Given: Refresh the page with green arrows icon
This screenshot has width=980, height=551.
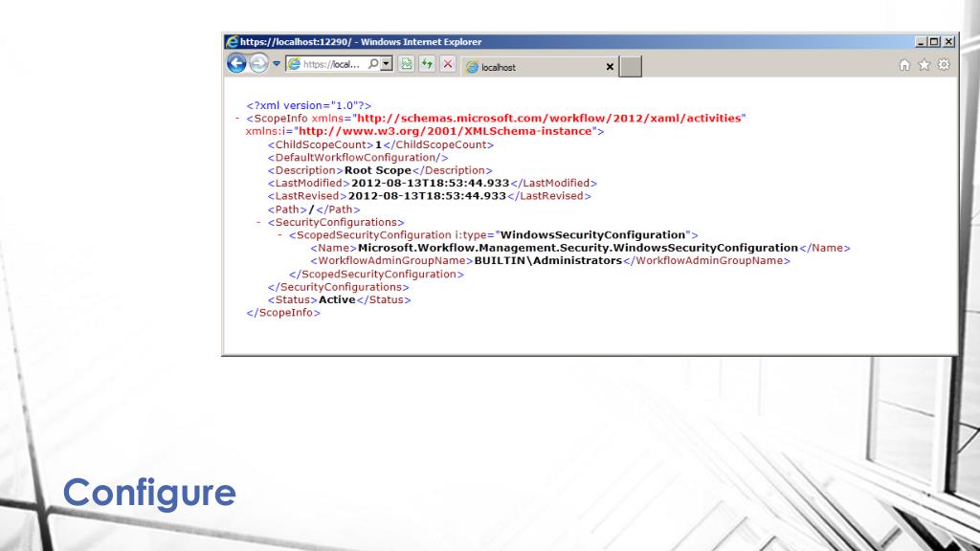Looking at the screenshot, I should (427, 64).
